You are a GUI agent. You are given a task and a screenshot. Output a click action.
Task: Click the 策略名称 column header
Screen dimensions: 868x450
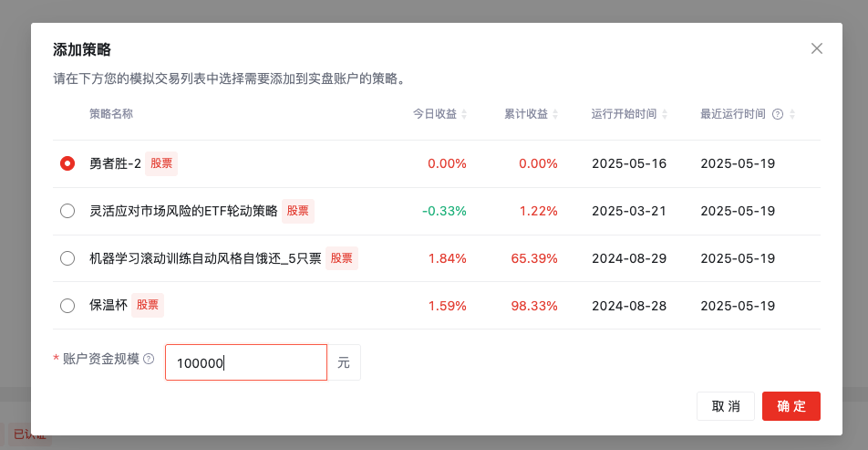click(x=111, y=114)
